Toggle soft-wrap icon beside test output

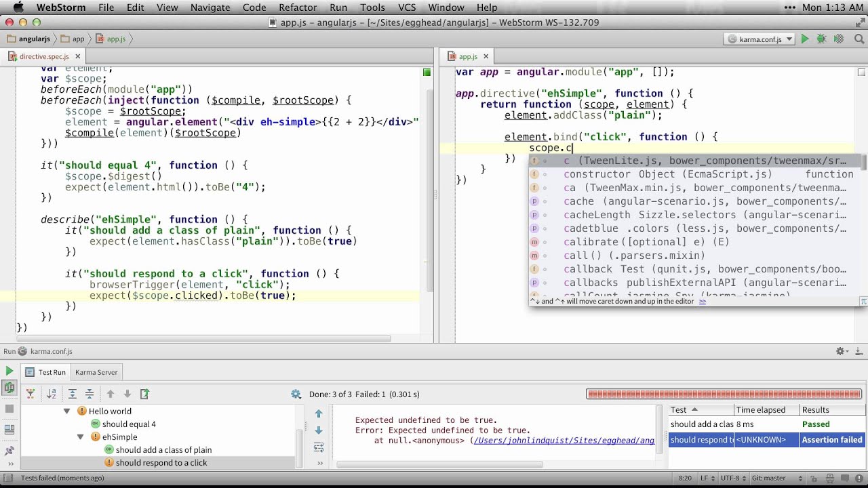[319, 447]
